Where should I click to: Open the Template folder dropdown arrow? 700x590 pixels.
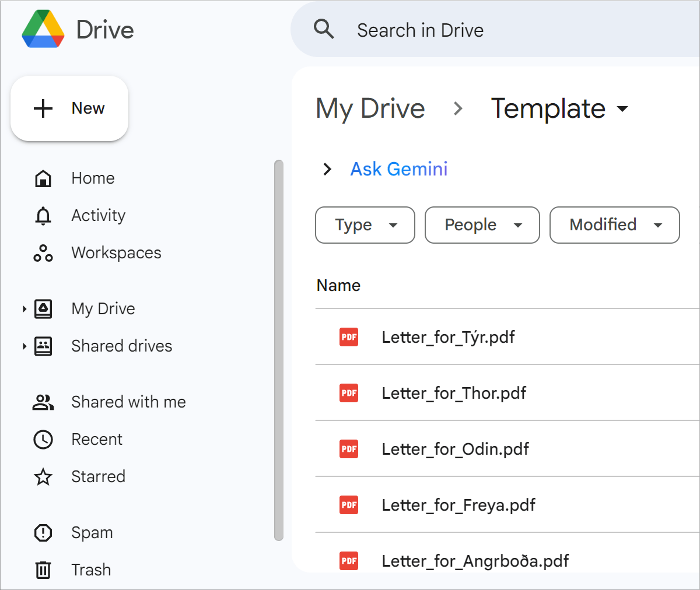[x=622, y=108]
